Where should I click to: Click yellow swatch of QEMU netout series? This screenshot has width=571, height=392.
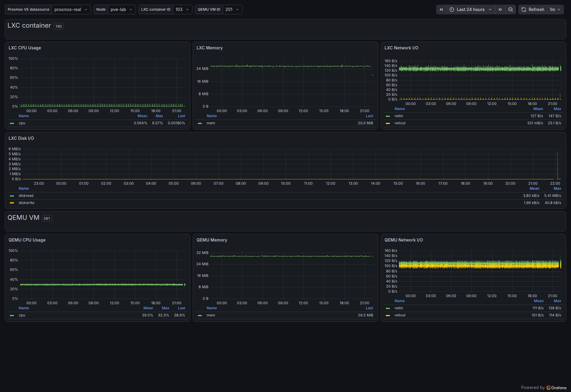coord(388,315)
